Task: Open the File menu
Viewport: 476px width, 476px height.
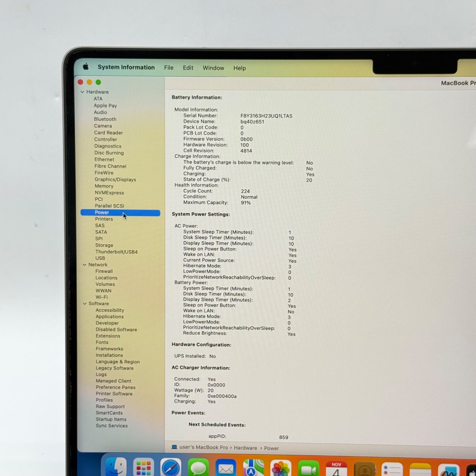Action: point(169,68)
